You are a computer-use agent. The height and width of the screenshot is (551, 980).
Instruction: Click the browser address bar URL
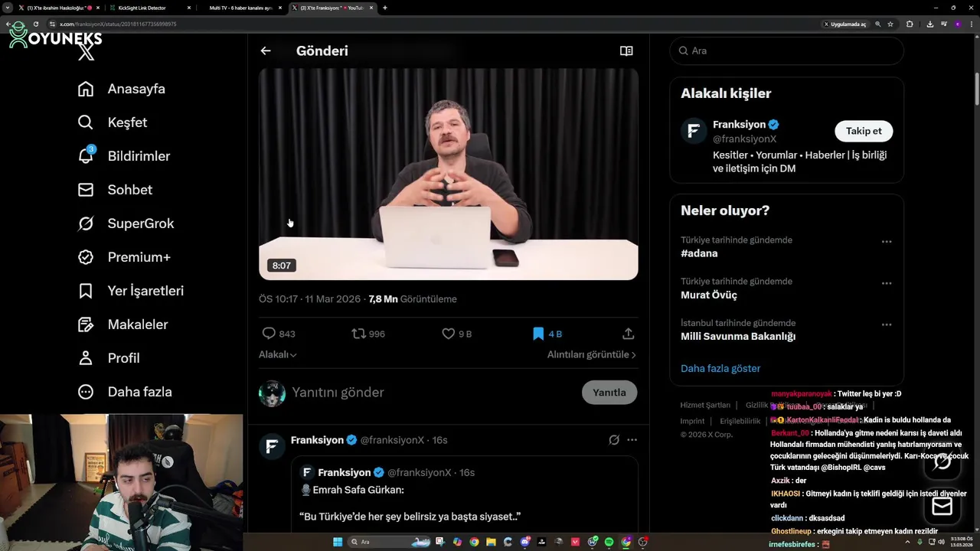click(x=118, y=24)
